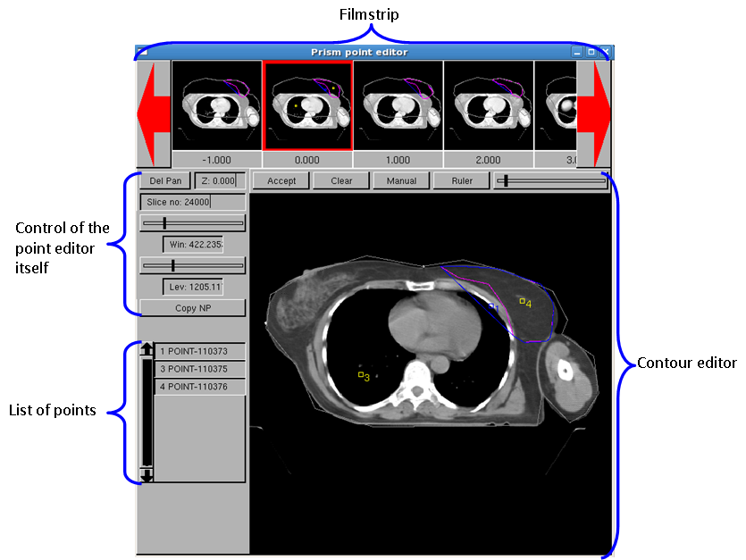Select 3 POINT-110375 in points list
746x560 pixels.
199,369
